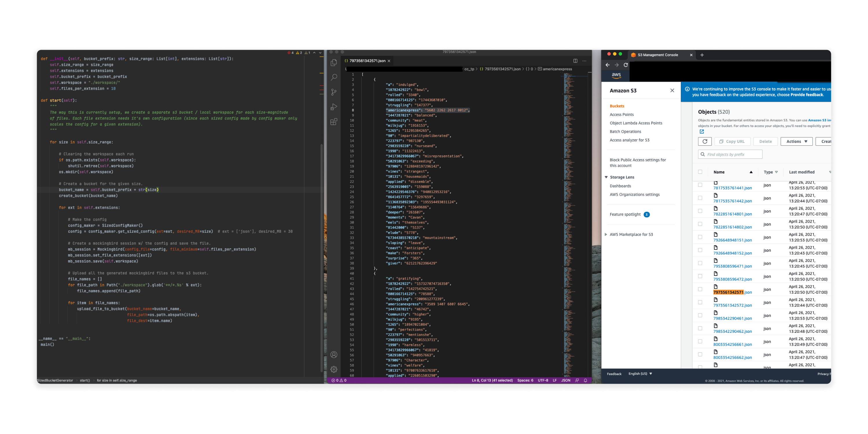Check the box for 7973561342571.json

tap(700, 289)
